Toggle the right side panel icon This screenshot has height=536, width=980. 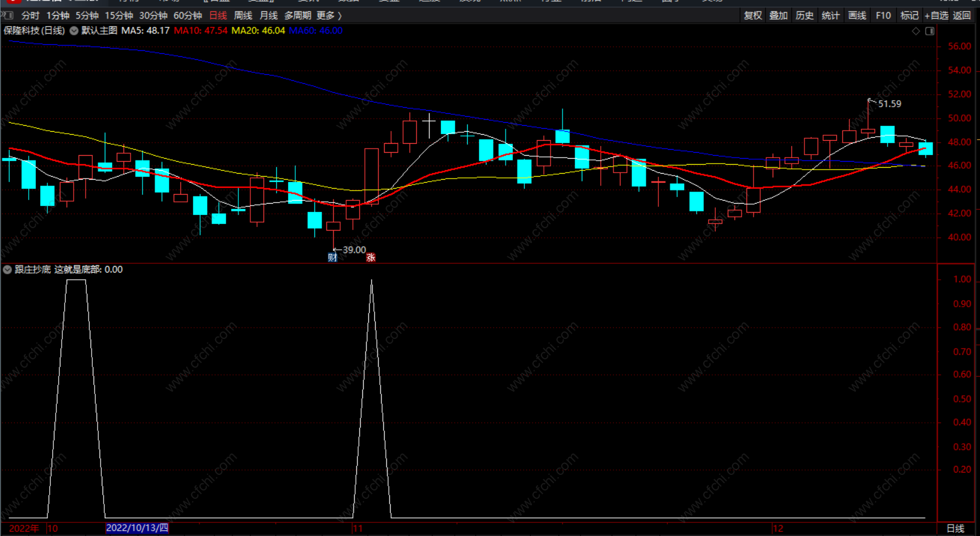(x=930, y=31)
